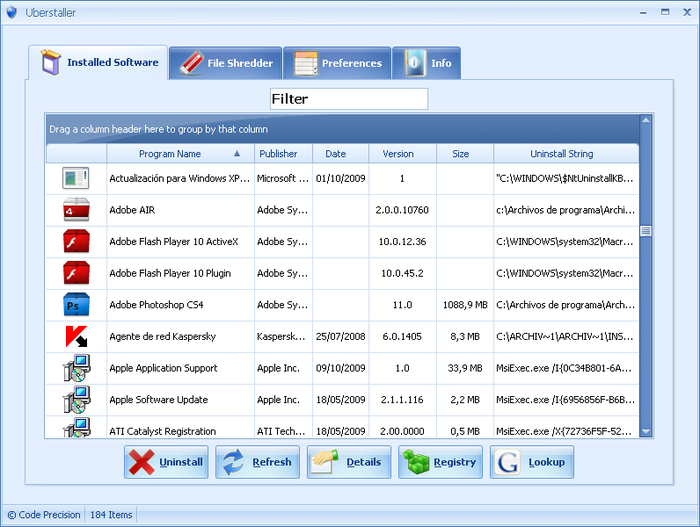
Task: Click the Uberstaller shield icon in title bar
Action: click(x=12, y=13)
